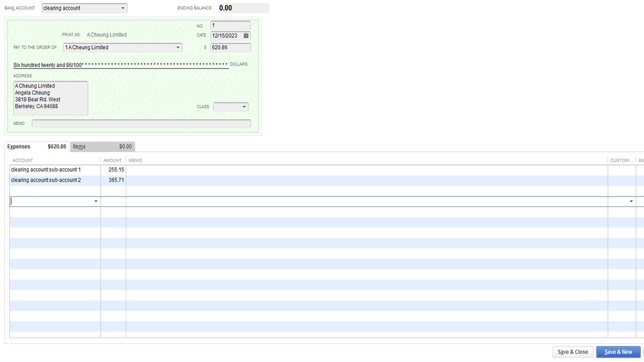
Task: Open the account dropdown arrow in the empty expense row
Action: [x=95, y=202]
